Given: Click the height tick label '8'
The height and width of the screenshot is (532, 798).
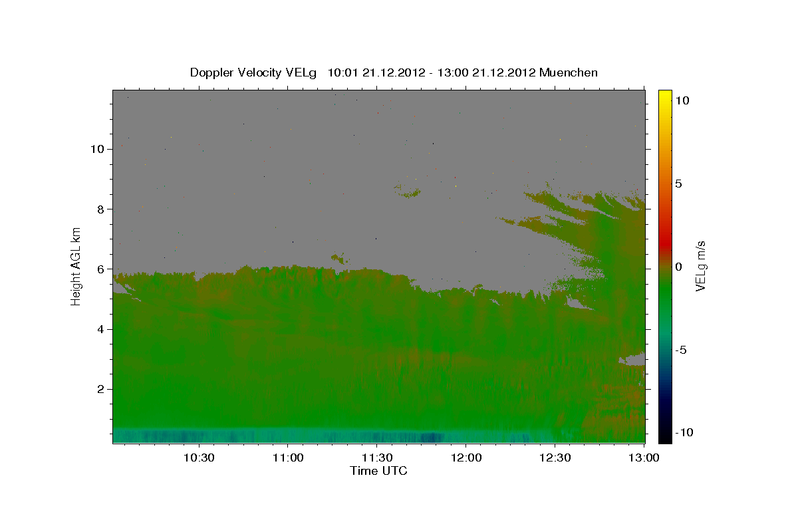Looking at the screenshot, I should [102, 209].
